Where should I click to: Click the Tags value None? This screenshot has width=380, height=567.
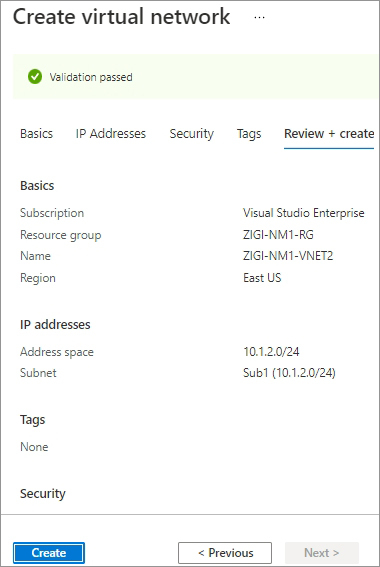(34, 447)
